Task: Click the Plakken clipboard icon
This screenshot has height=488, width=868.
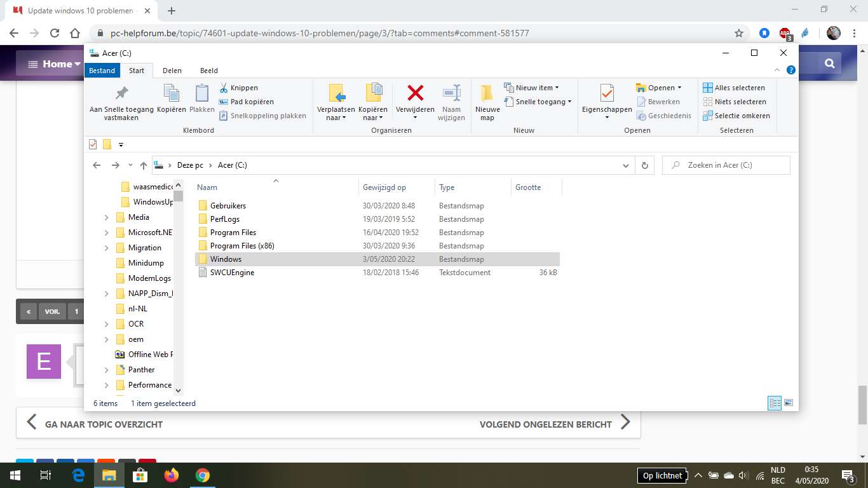Action: click(202, 93)
